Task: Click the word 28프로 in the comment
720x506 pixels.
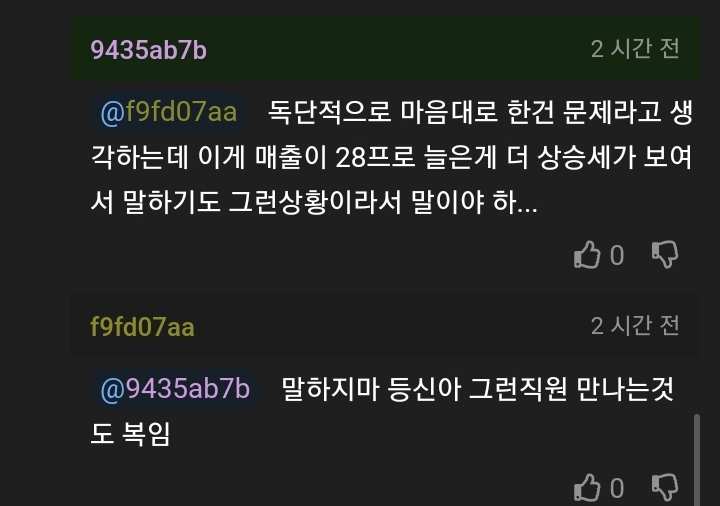Action: click(375, 157)
